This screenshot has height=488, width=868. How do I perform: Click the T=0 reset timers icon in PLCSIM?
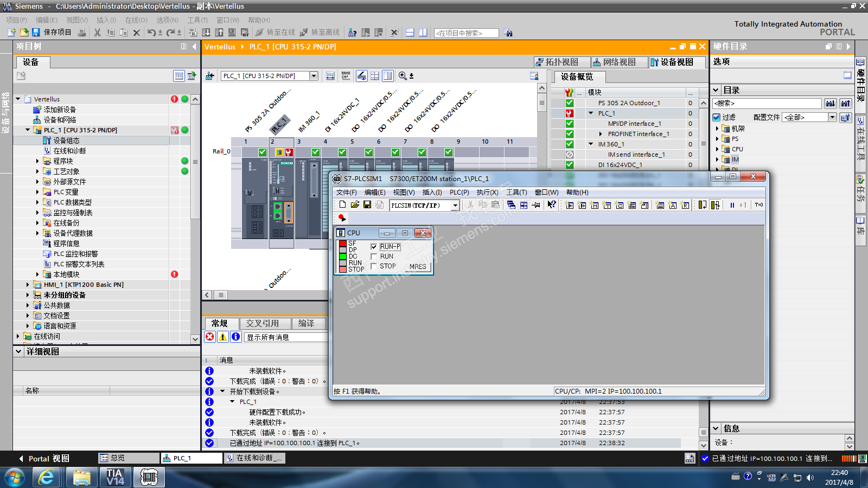758,205
